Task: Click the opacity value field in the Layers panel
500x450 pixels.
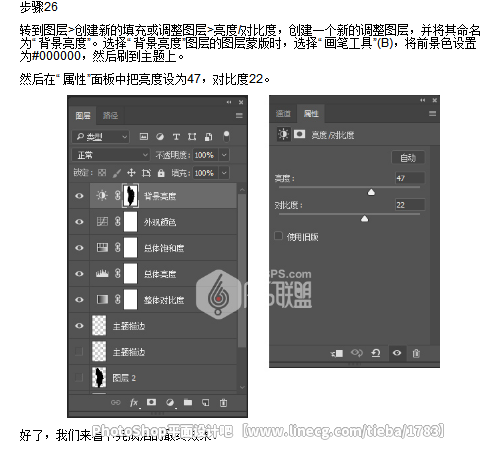Action: pyautogui.click(x=205, y=155)
